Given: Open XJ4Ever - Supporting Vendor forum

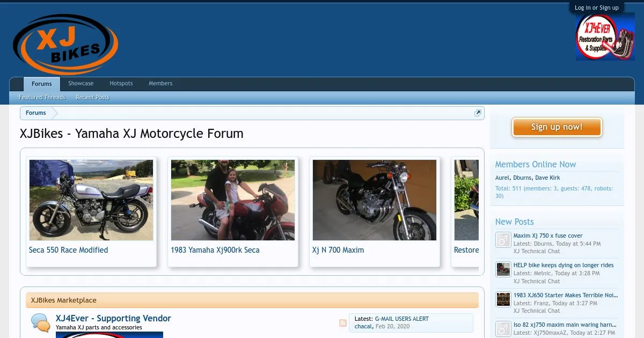Looking at the screenshot, I should (113, 318).
